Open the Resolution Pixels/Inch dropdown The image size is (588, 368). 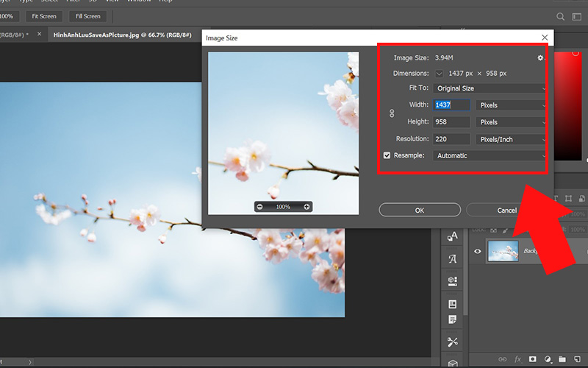pyautogui.click(x=511, y=139)
